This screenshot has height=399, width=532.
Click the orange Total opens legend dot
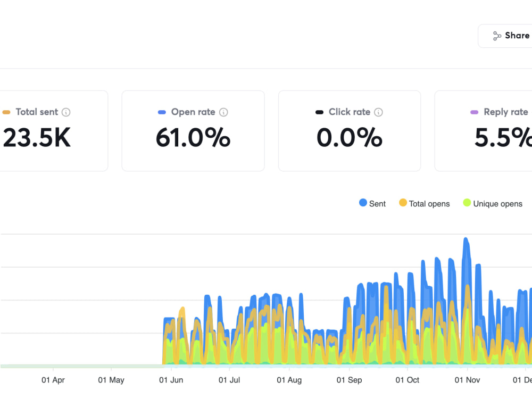(403, 203)
